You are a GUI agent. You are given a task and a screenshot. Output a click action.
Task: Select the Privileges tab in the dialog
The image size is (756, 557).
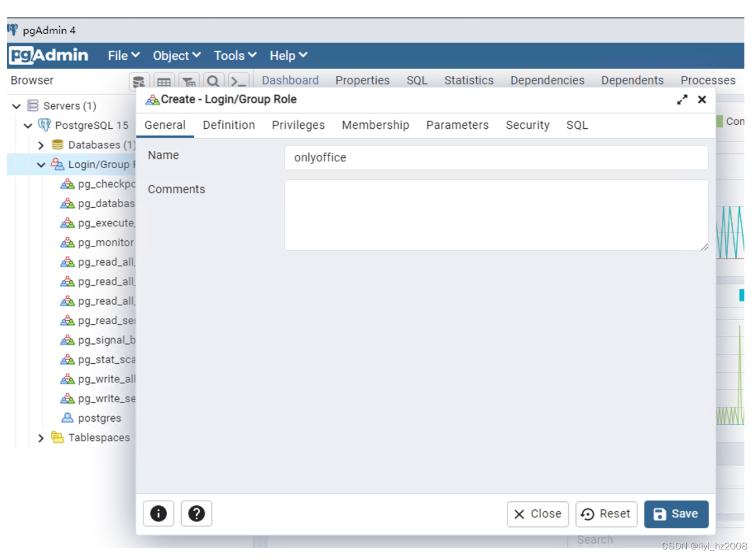tap(298, 125)
